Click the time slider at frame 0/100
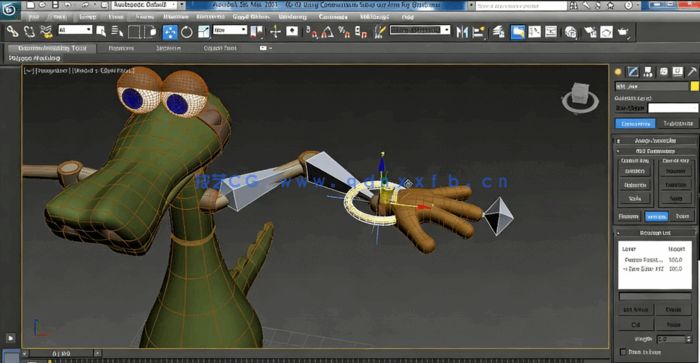Screen dimensions: 700x363 [x=61, y=354]
